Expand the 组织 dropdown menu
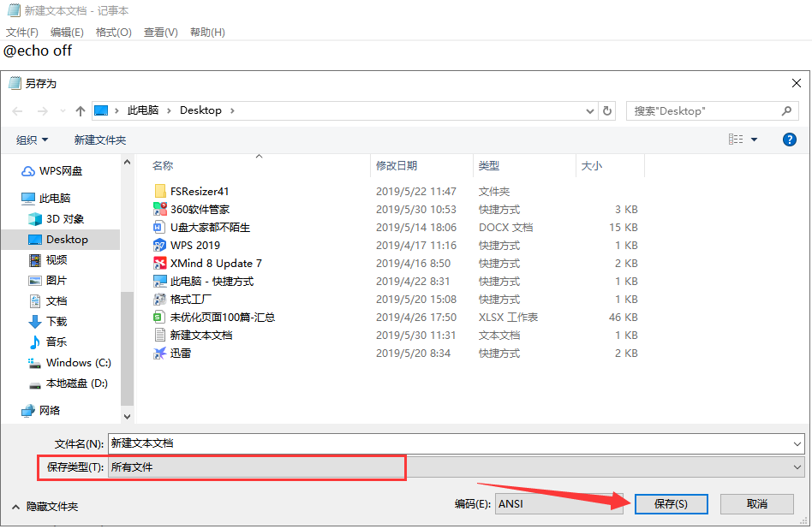This screenshot has height=529, width=812. click(x=33, y=140)
